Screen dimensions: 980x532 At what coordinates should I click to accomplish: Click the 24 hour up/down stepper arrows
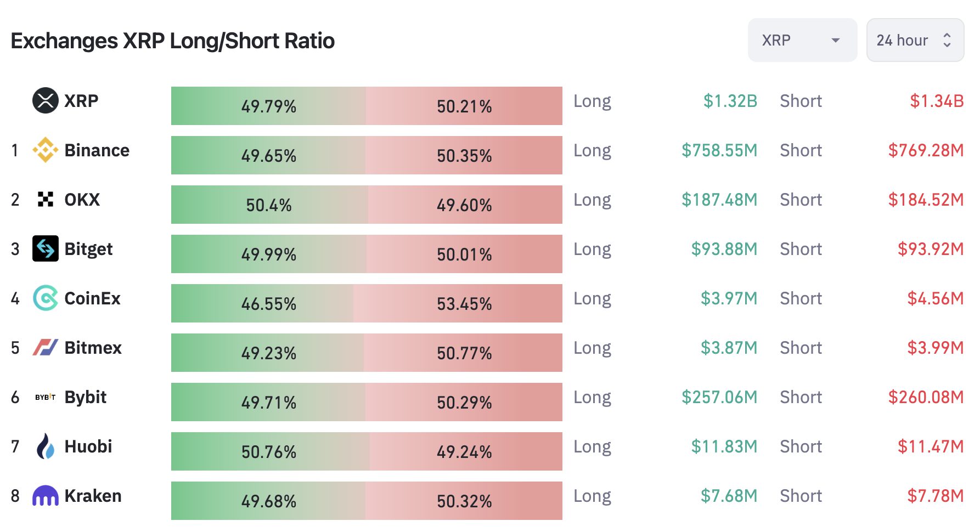947,40
